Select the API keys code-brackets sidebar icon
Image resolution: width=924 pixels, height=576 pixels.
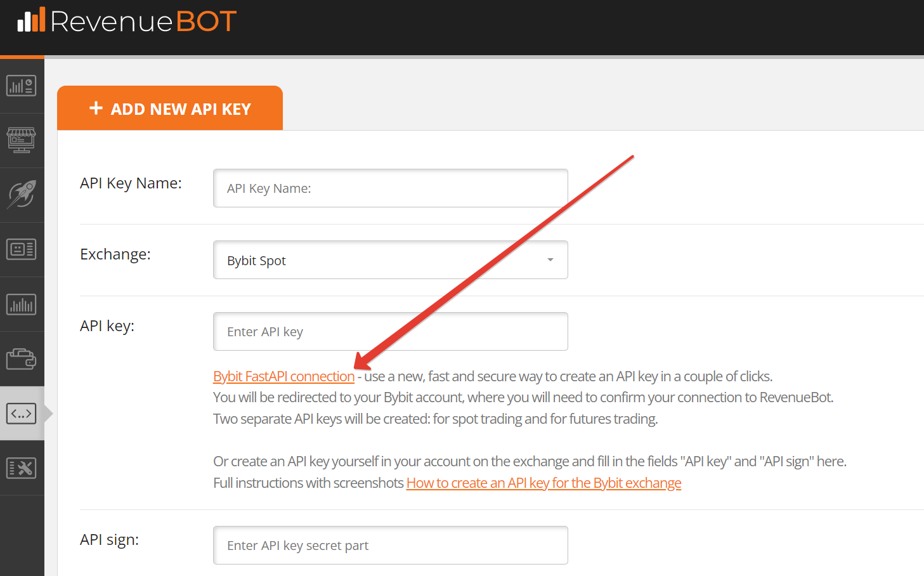22,414
